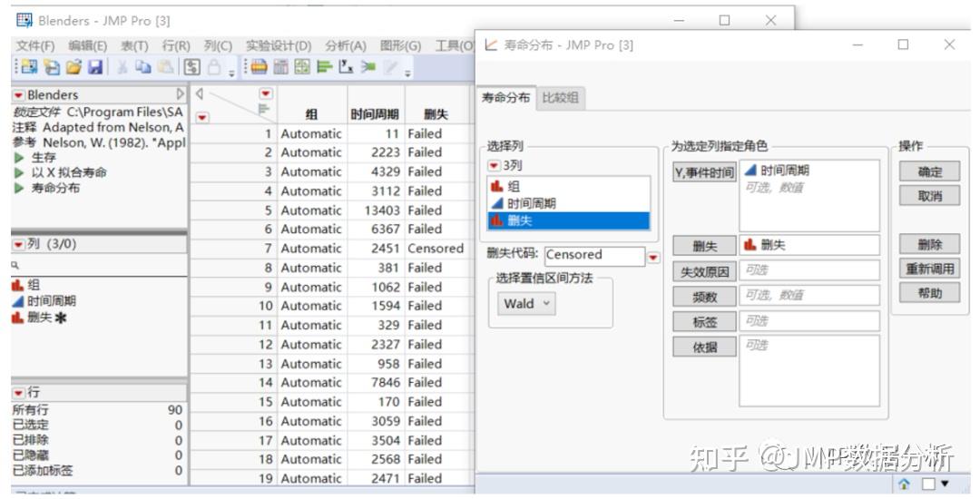Image resolution: width=980 pixels, height=499 pixels.
Task: Click the 确定 button
Action: pyautogui.click(x=930, y=171)
